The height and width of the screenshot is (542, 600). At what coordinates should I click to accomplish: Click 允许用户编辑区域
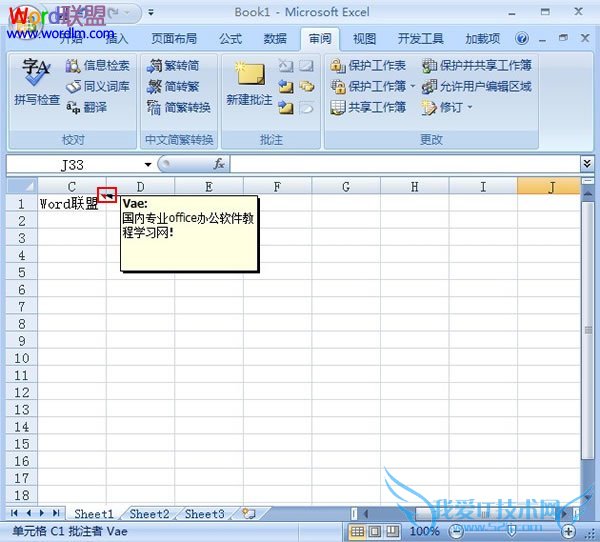(476, 87)
